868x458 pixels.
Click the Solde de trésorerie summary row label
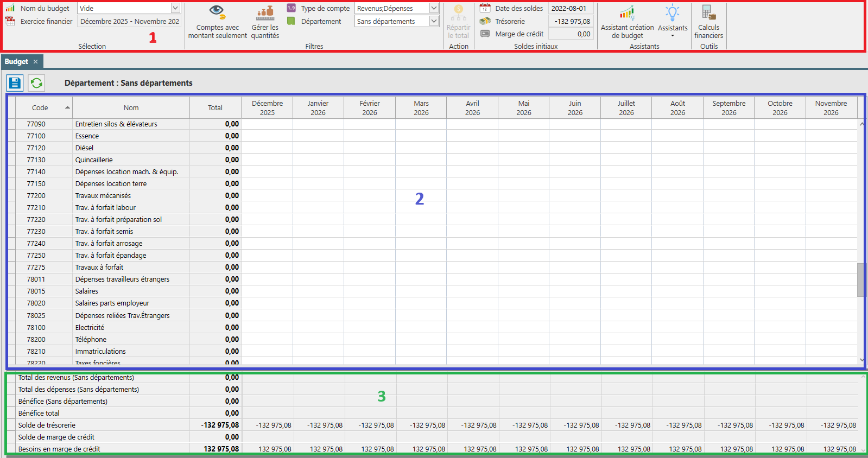tap(47, 425)
